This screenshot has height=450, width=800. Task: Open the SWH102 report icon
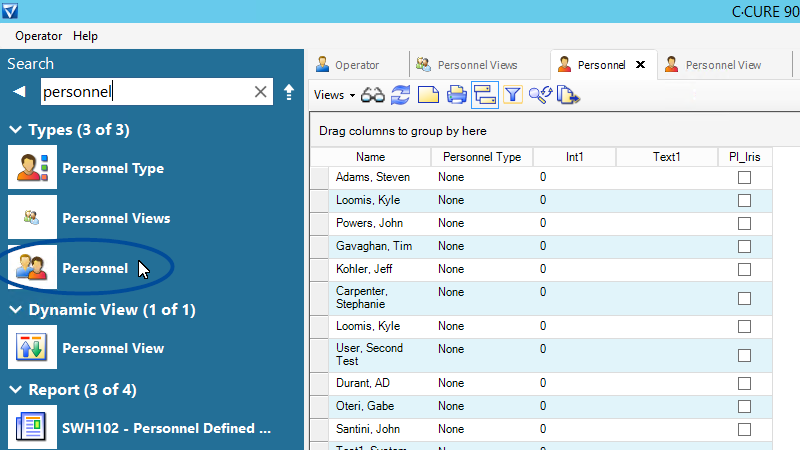(32, 428)
